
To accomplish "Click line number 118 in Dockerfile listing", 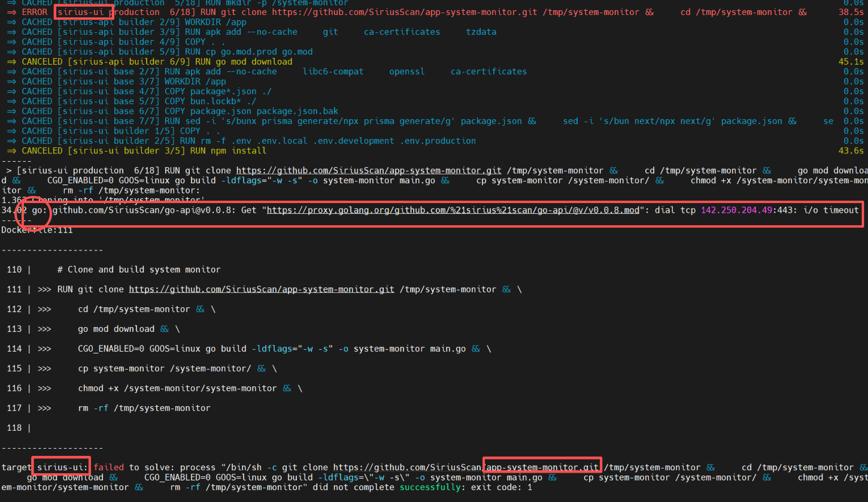I will click(x=14, y=428).
